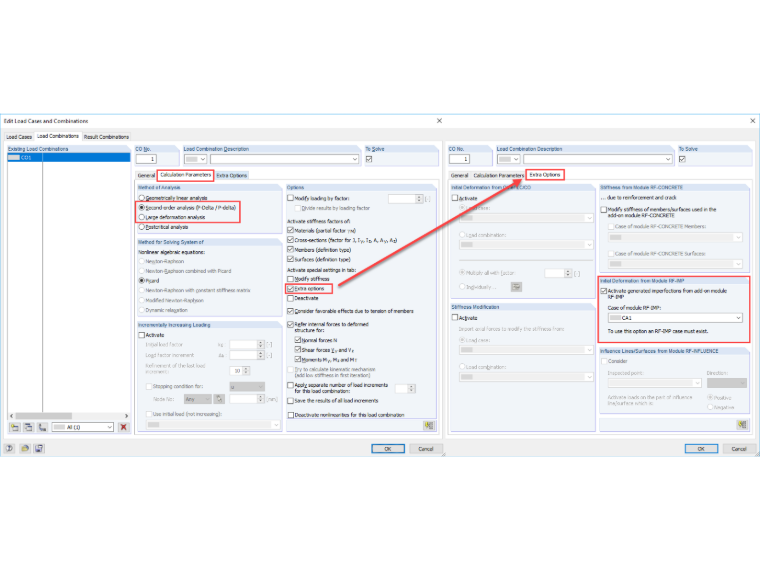Open Calculation Parameters tab in Extra Options dialog
The height and width of the screenshot is (570, 760).
499,175
